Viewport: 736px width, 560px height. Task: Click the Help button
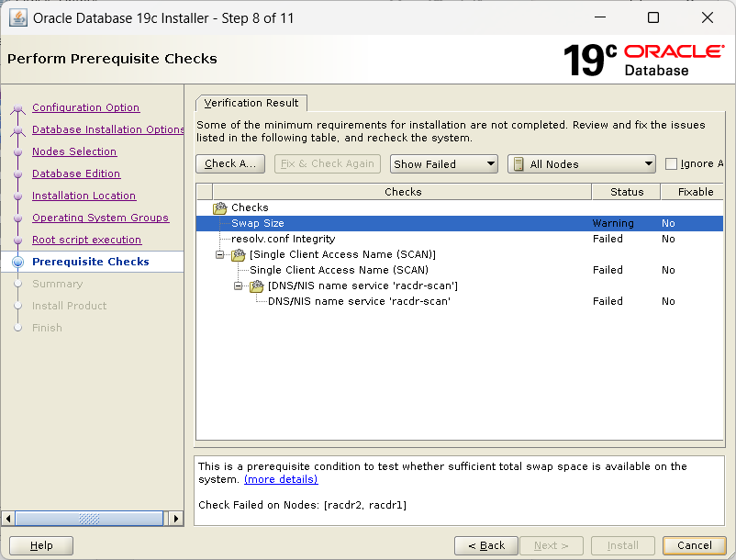[41, 545]
